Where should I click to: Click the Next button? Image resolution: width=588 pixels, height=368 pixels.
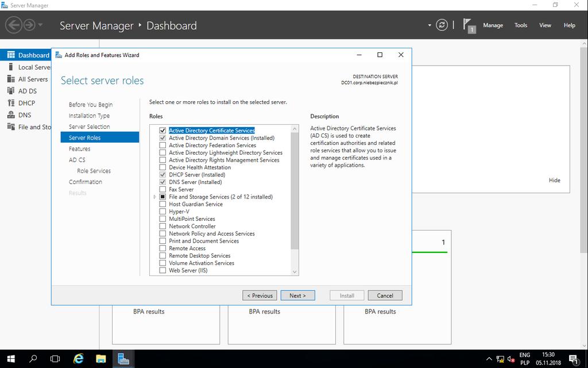[x=298, y=296]
